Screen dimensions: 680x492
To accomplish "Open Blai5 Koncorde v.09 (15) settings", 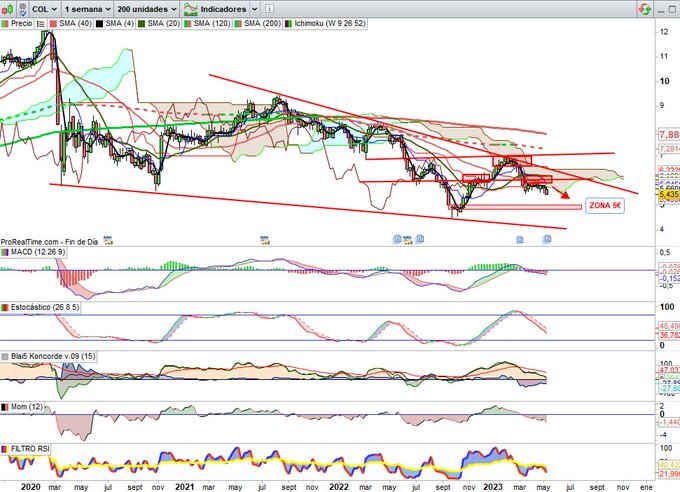I will [x=53, y=356].
